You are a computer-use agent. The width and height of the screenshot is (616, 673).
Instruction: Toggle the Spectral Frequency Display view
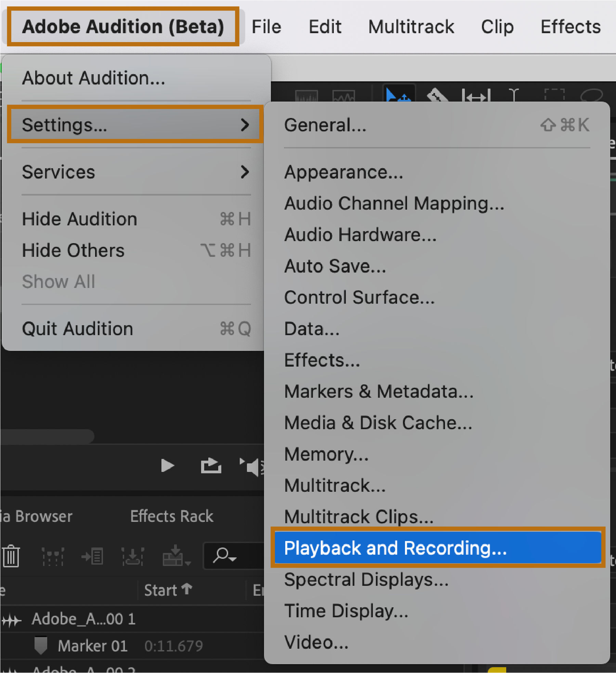[x=344, y=96]
